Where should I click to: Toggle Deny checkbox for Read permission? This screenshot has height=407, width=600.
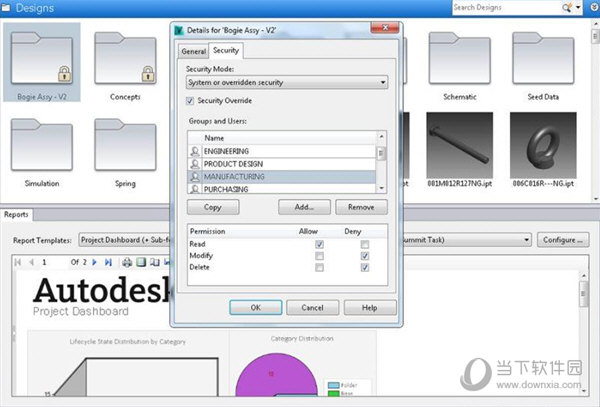coord(365,244)
